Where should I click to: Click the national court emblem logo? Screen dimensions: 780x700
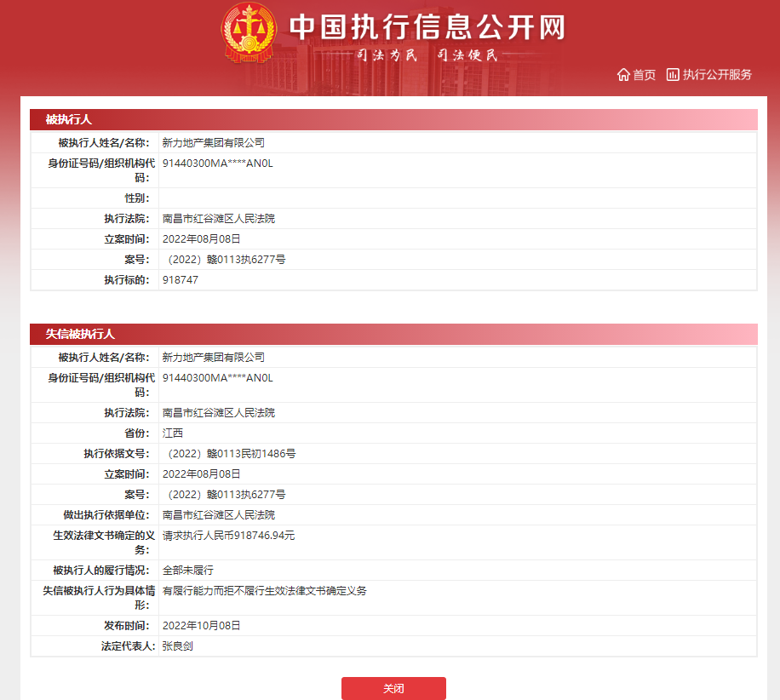[249, 33]
